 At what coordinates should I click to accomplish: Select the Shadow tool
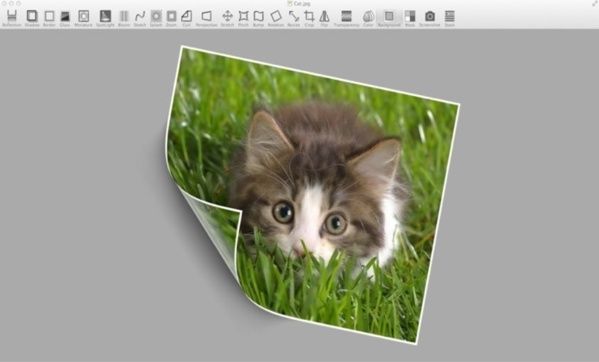pos(32,18)
